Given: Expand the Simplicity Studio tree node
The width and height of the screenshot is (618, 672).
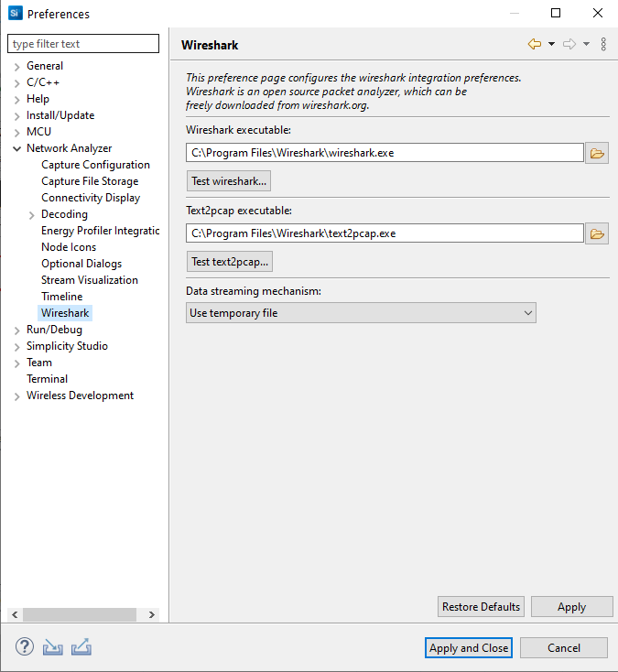Looking at the screenshot, I should pos(16,347).
